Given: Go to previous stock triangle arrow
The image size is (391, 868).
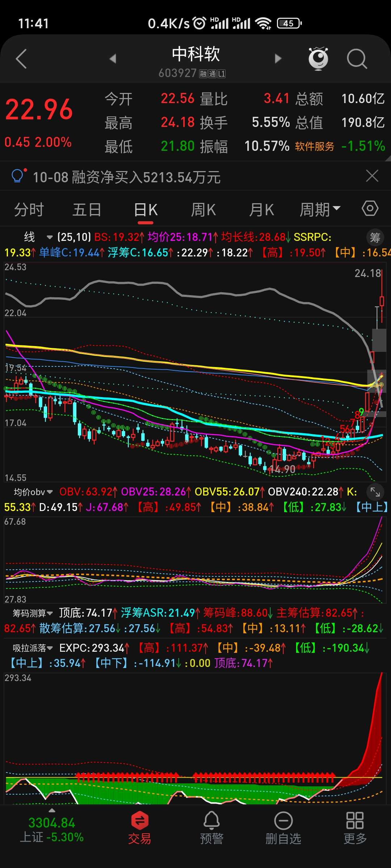Looking at the screenshot, I should [x=113, y=59].
